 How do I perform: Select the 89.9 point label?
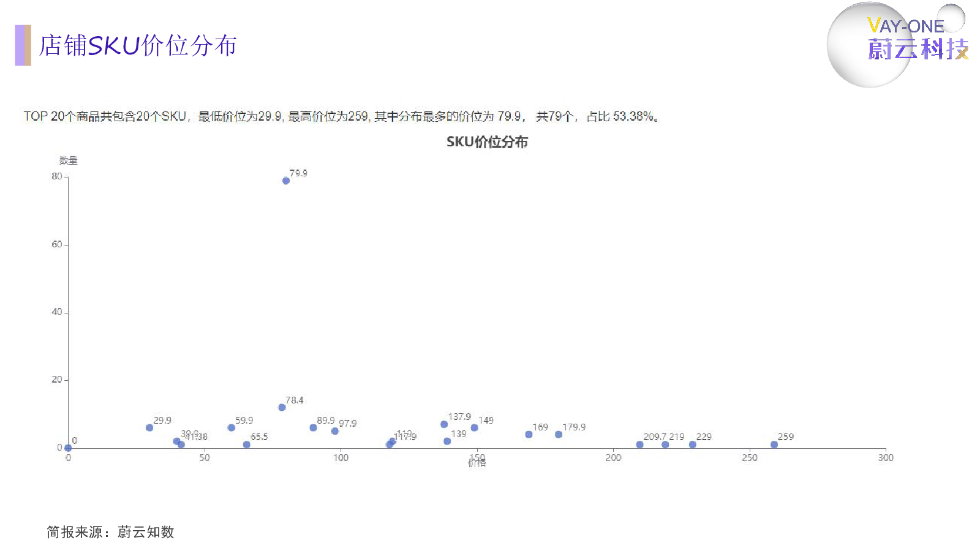326,421
